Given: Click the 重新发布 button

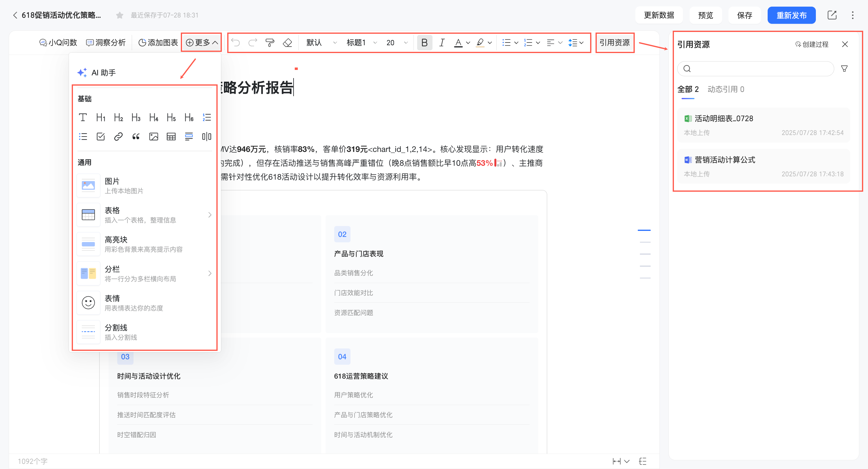Looking at the screenshot, I should tap(791, 15).
